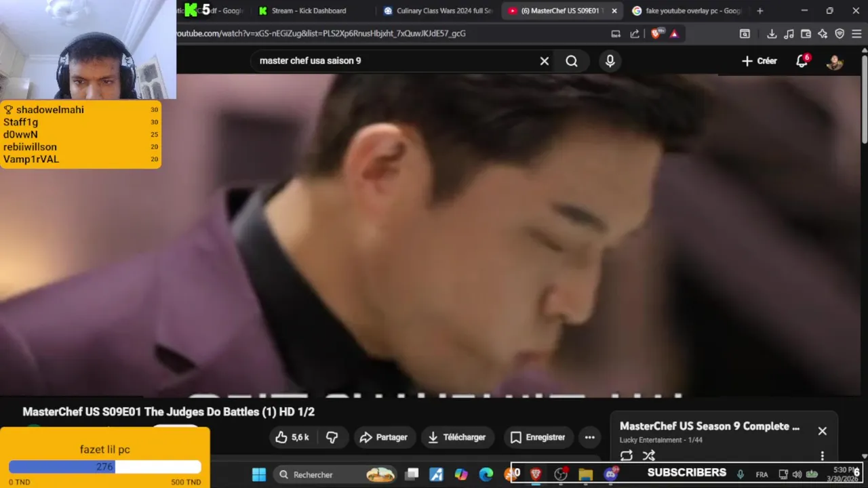868x488 pixels.
Task: Open the browser hamburger menu
Action: 856,33
